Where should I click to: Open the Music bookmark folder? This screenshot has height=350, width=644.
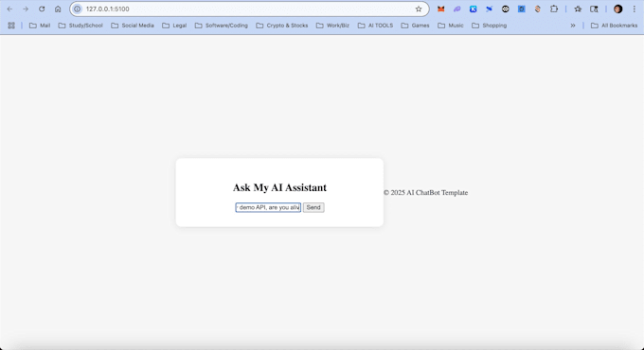click(x=451, y=26)
